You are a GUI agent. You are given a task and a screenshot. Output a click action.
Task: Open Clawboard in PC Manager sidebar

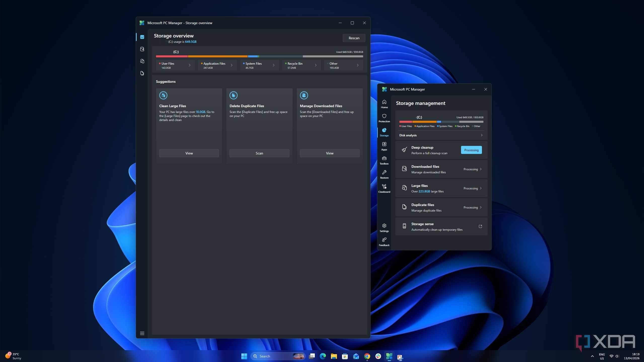(384, 188)
